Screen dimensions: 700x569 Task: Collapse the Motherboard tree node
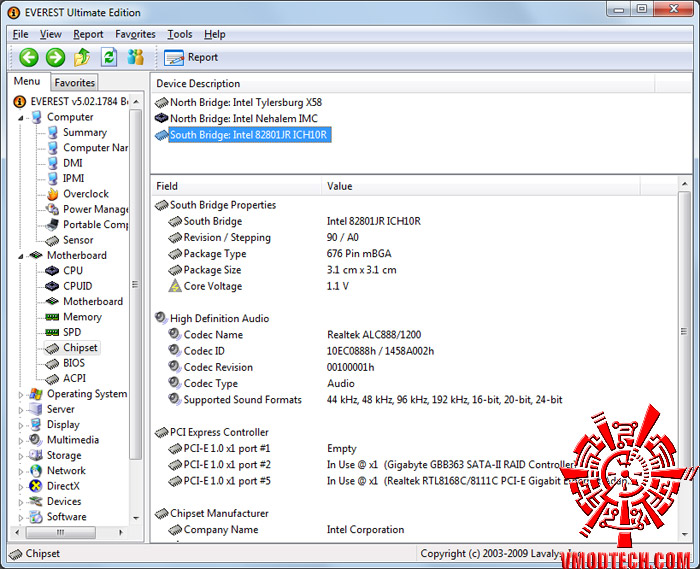coord(21,256)
